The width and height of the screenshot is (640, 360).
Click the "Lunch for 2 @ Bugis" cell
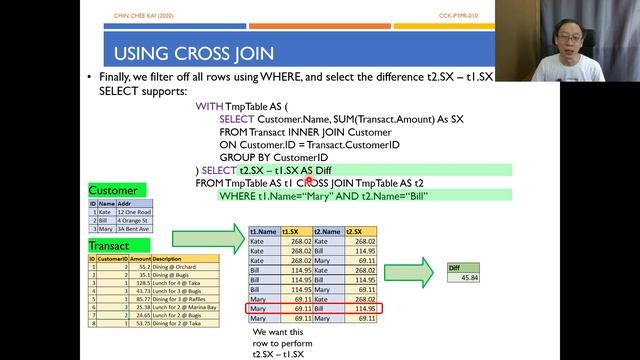click(185, 316)
